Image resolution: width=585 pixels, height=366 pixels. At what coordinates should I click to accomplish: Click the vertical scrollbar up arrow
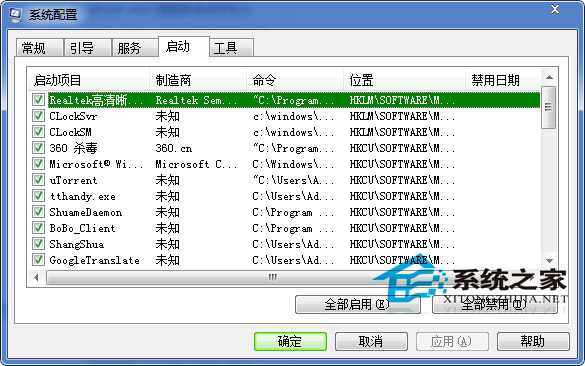pos(549,77)
